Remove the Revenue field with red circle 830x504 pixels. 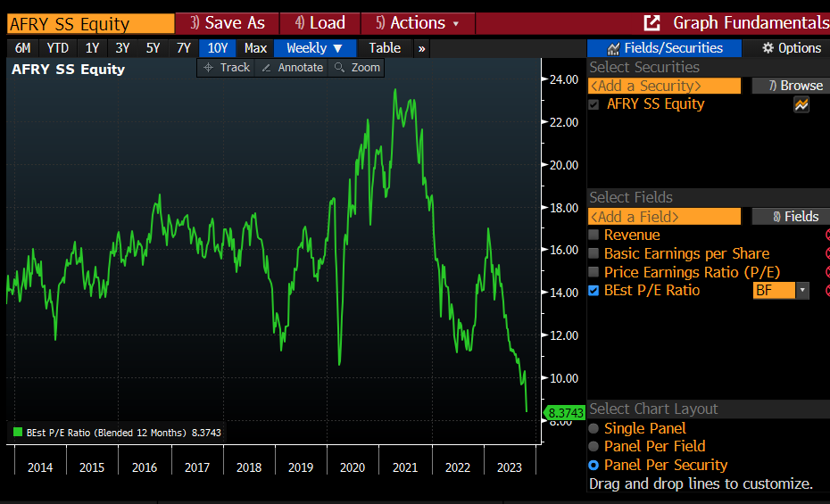pos(826,235)
